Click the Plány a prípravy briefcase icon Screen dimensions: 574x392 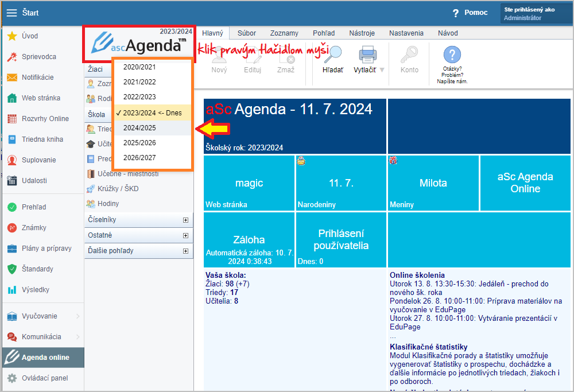(x=12, y=249)
